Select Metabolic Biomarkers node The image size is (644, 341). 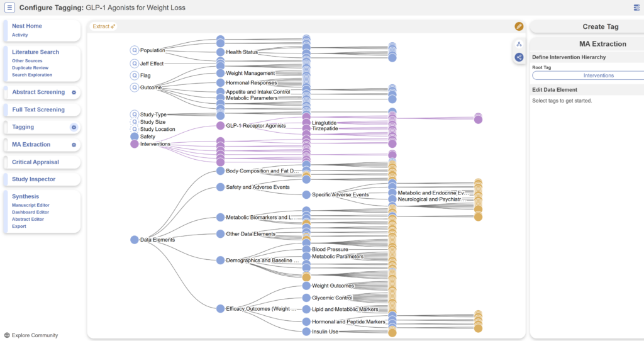tap(221, 217)
